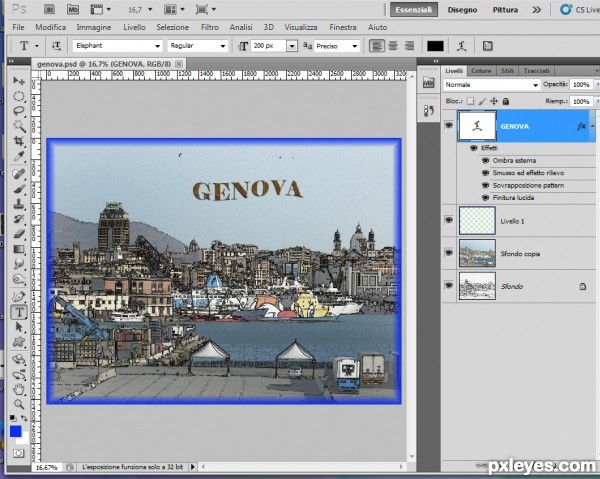600x479 pixels.
Task: Launch Adobe Bridge from top bar
Action: tap(49, 9)
